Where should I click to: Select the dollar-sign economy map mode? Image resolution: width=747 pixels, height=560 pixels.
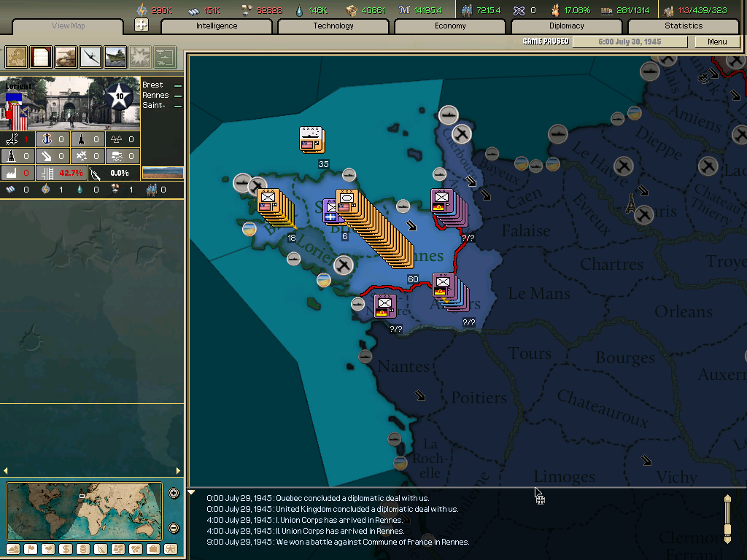coord(65,549)
